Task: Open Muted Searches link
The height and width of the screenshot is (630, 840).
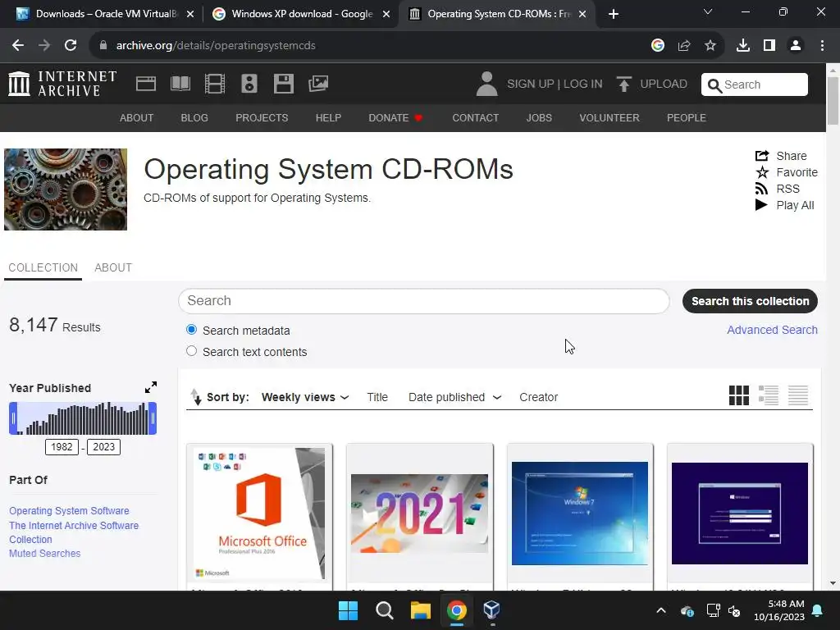Action: (44, 554)
